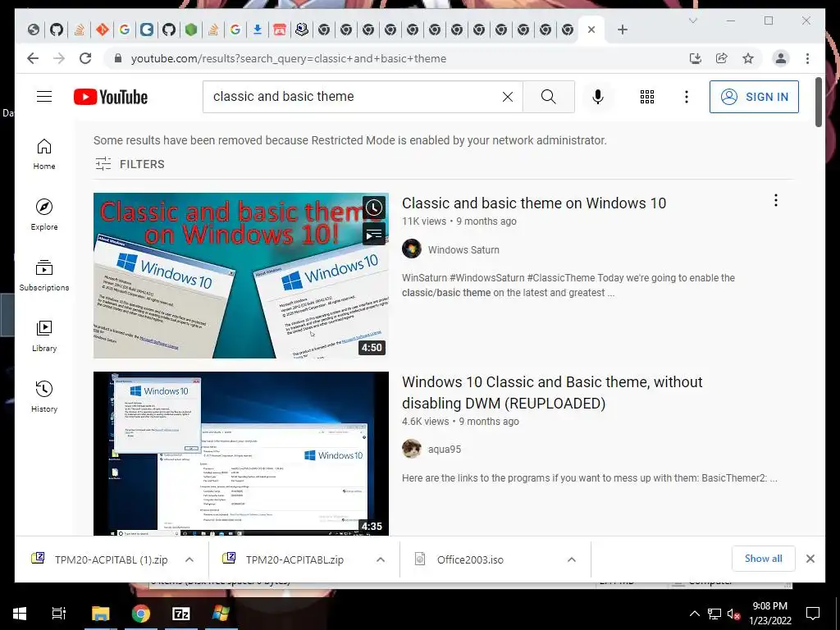
Task: Open the FILTERS panel
Action: (x=130, y=164)
